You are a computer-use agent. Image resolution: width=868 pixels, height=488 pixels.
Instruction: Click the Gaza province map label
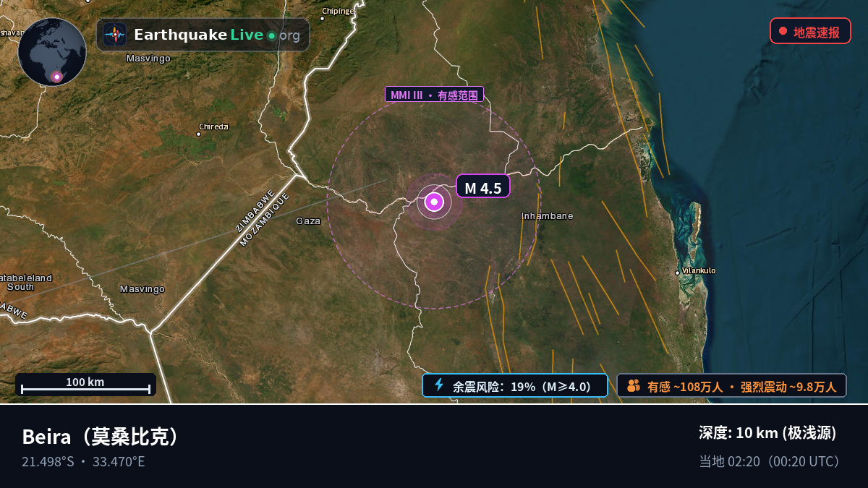pyautogui.click(x=308, y=221)
